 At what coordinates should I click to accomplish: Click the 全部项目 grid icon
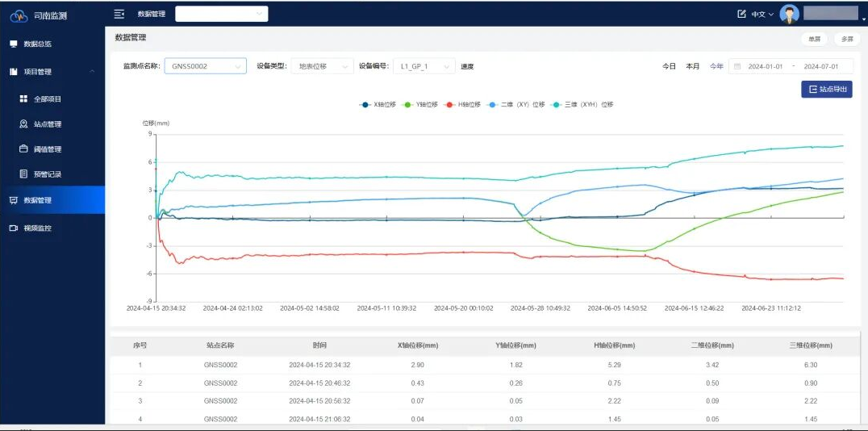coord(24,99)
